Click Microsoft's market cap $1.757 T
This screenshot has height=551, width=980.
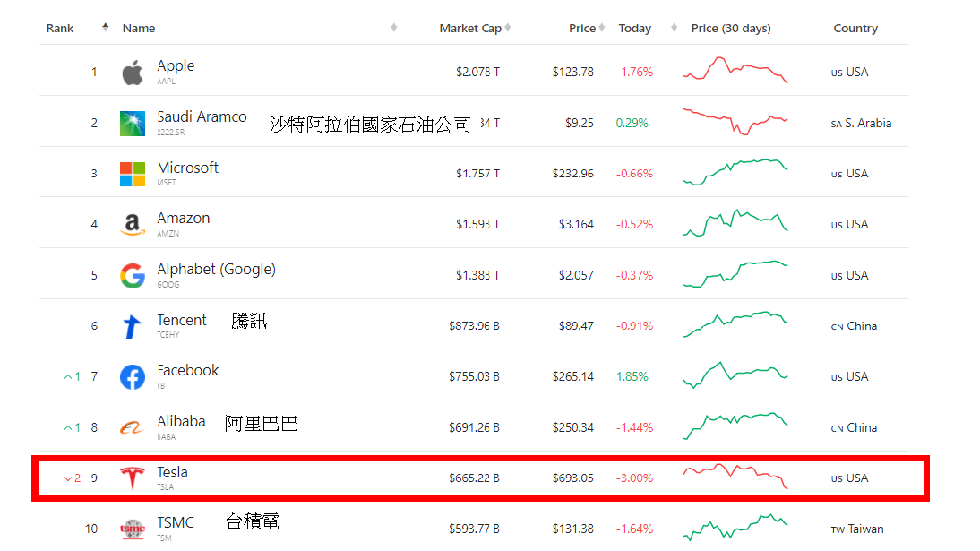pyautogui.click(x=477, y=174)
